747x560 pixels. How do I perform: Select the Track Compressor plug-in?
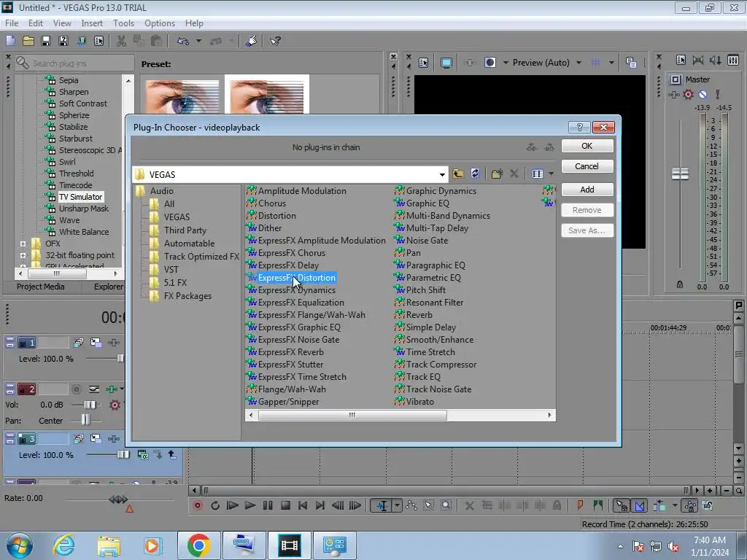click(441, 365)
